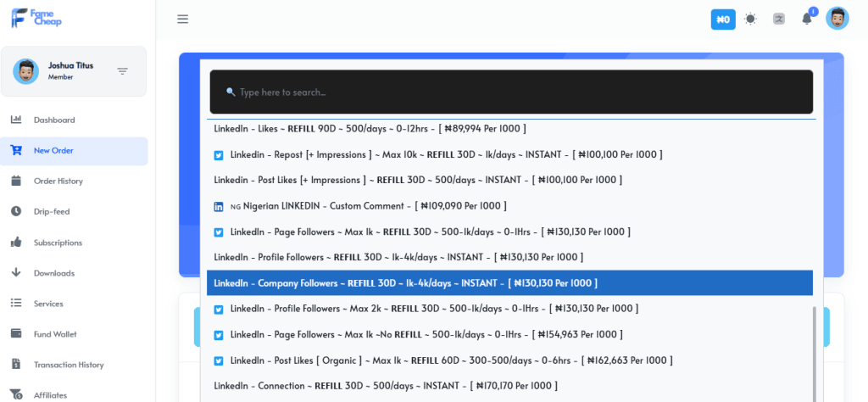Select Profile Followers 1k-4k/days INSTANT option
Viewport: 868px width, 402px height.
(509, 257)
